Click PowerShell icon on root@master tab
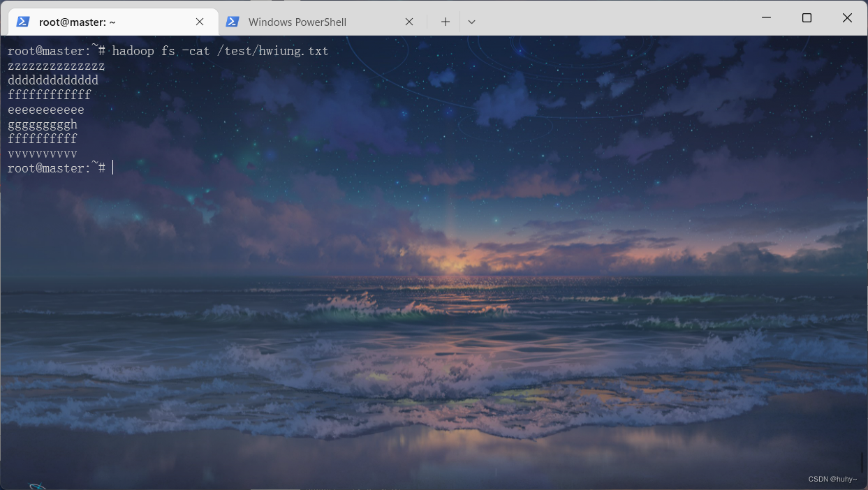The image size is (868, 490). point(23,22)
